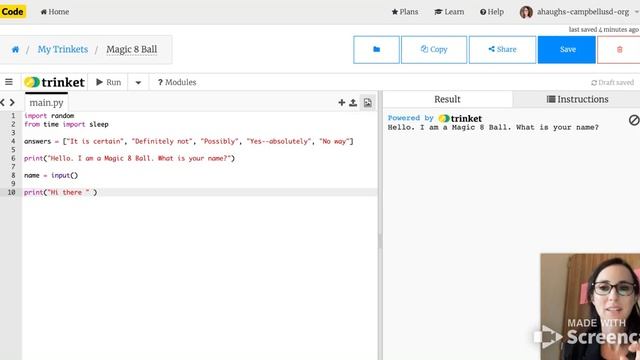Switch to the Result tab

pyautogui.click(x=447, y=99)
